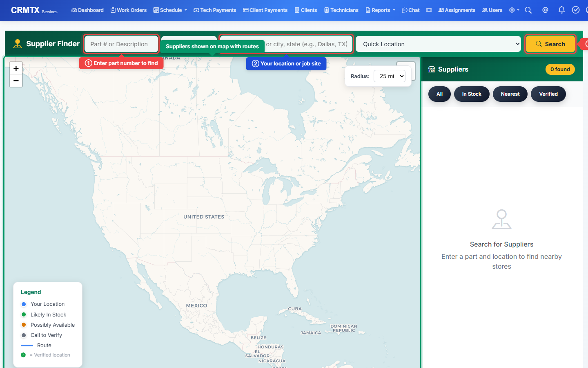The width and height of the screenshot is (588, 368).
Task: Enable the In Stock supplier filter
Action: click(472, 94)
